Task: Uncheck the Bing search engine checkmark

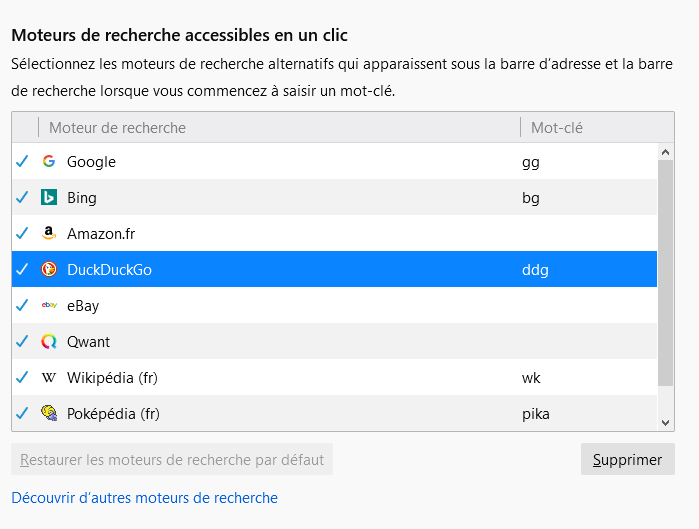Action: 23,198
